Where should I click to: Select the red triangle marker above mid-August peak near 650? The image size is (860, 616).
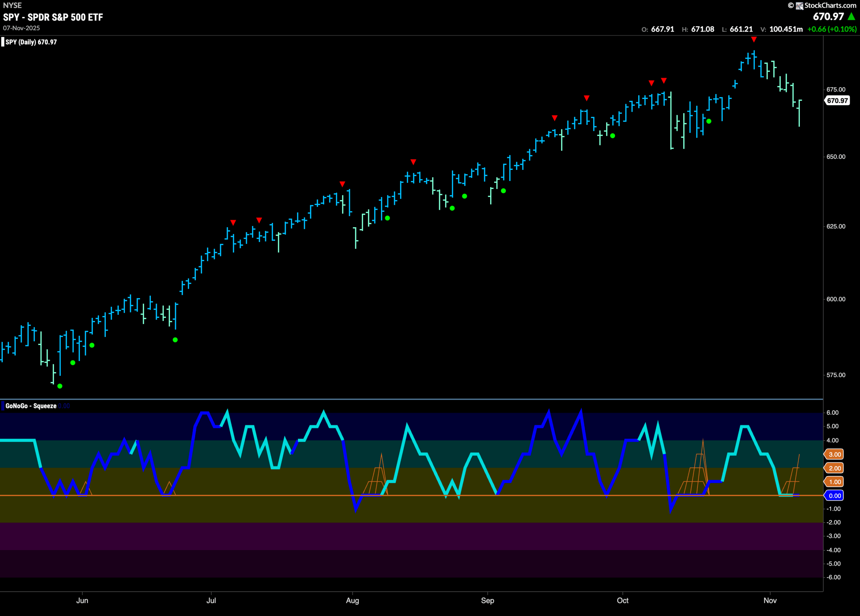click(413, 162)
